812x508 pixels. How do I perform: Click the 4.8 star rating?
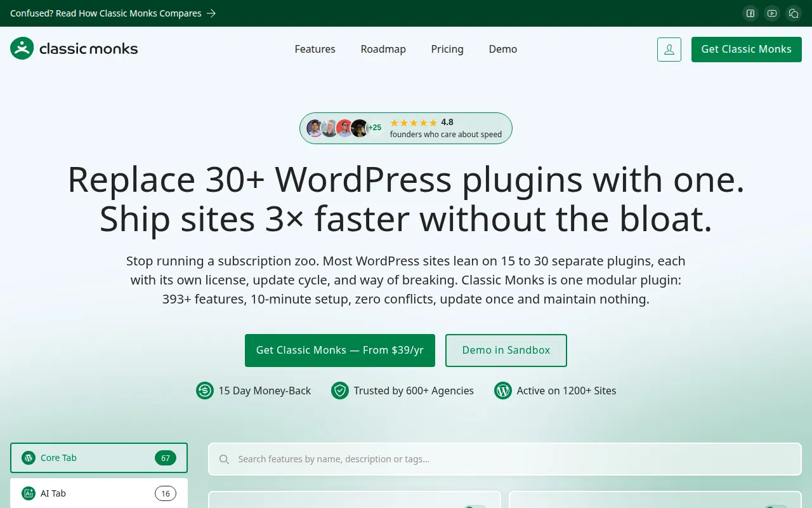(422, 123)
